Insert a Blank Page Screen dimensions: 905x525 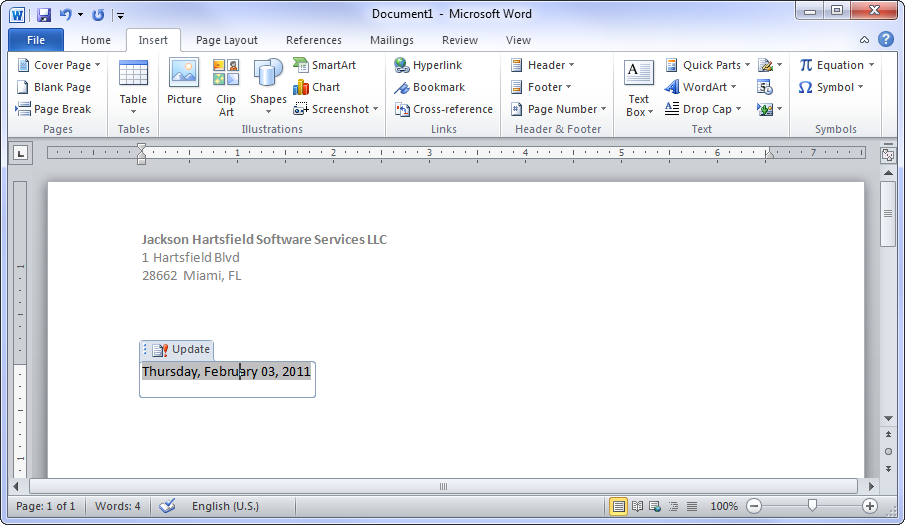54,87
